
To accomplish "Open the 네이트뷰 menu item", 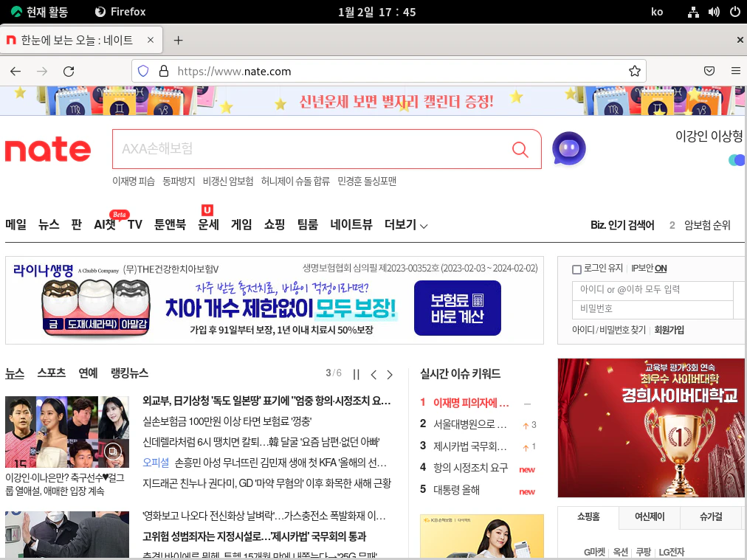I will 351,225.
